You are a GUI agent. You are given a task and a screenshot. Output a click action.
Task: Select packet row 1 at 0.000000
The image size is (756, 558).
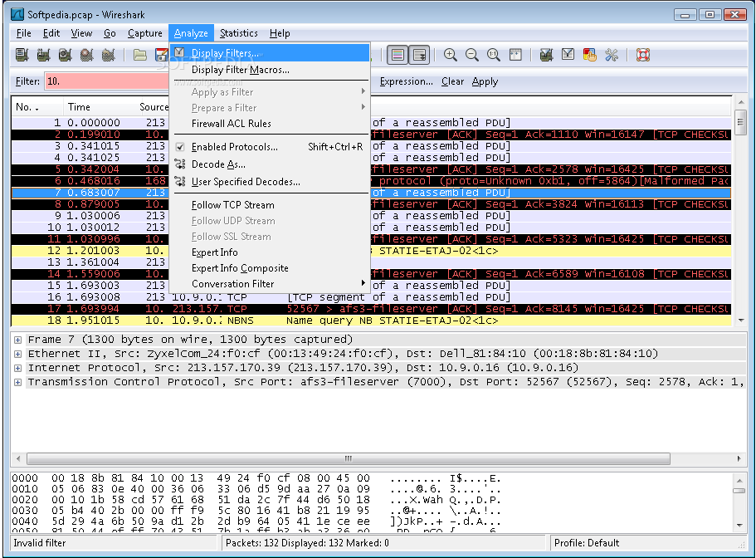371,123
